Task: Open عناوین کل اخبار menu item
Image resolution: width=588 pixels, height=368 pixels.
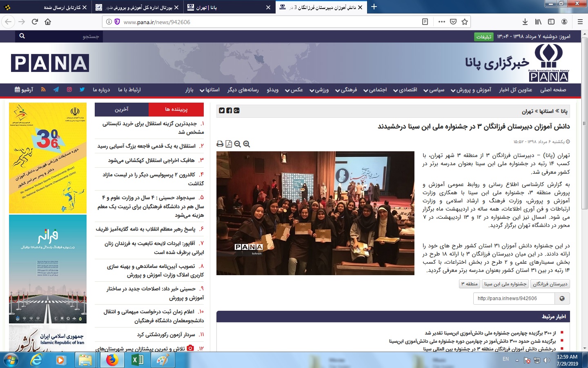Action: [x=515, y=90]
